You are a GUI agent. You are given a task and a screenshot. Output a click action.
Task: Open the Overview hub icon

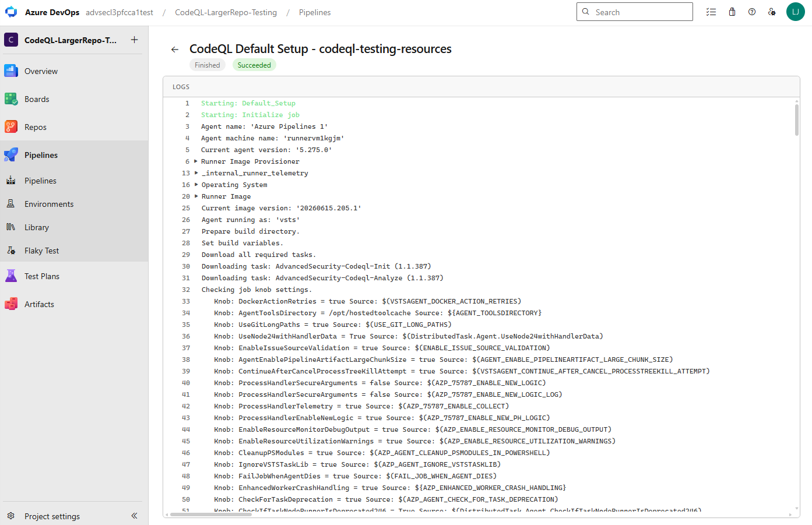11,71
